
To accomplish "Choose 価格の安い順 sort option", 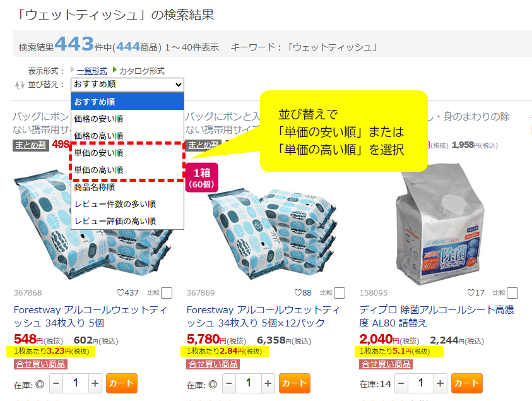I will click(127, 119).
